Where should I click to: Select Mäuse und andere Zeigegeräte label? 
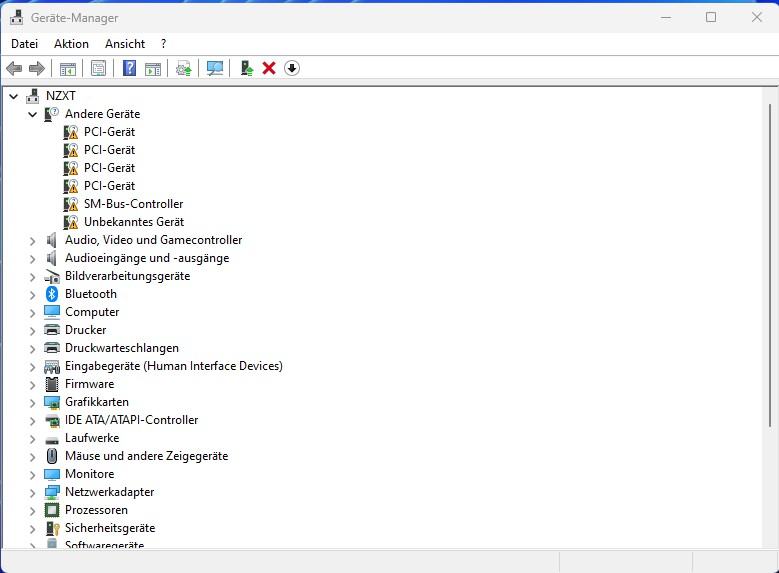click(x=147, y=456)
